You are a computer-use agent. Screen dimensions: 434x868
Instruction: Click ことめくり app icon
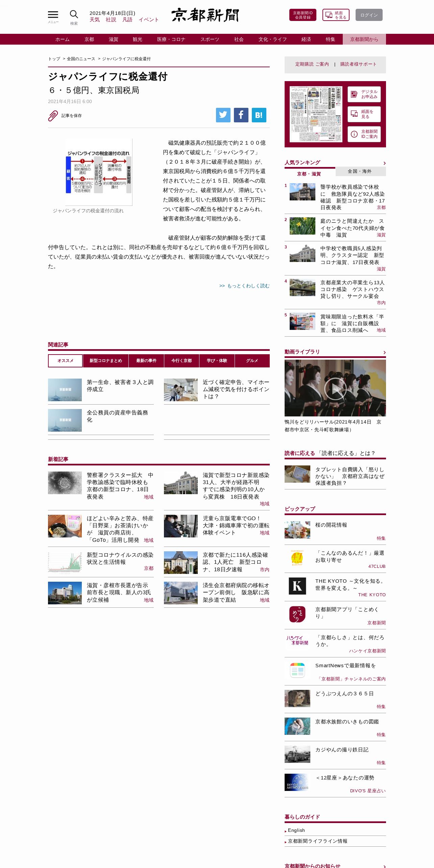click(297, 614)
